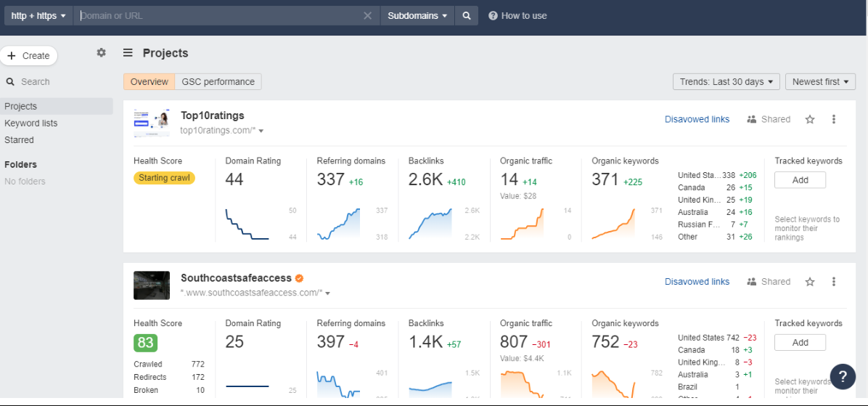Image resolution: width=868 pixels, height=406 pixels.
Task: Toggle the hamburger menu beside Projects
Action: (128, 53)
